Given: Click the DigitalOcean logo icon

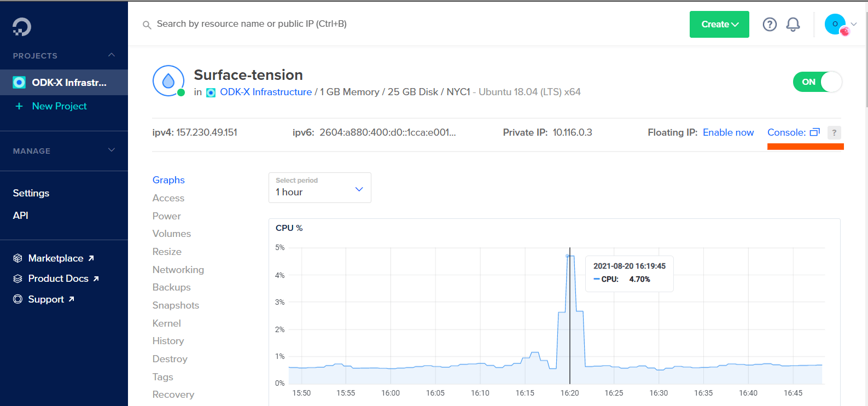Looking at the screenshot, I should 22,27.
